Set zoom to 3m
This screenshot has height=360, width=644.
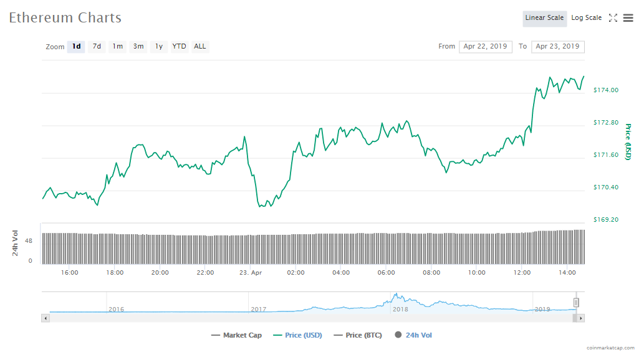[x=138, y=46]
